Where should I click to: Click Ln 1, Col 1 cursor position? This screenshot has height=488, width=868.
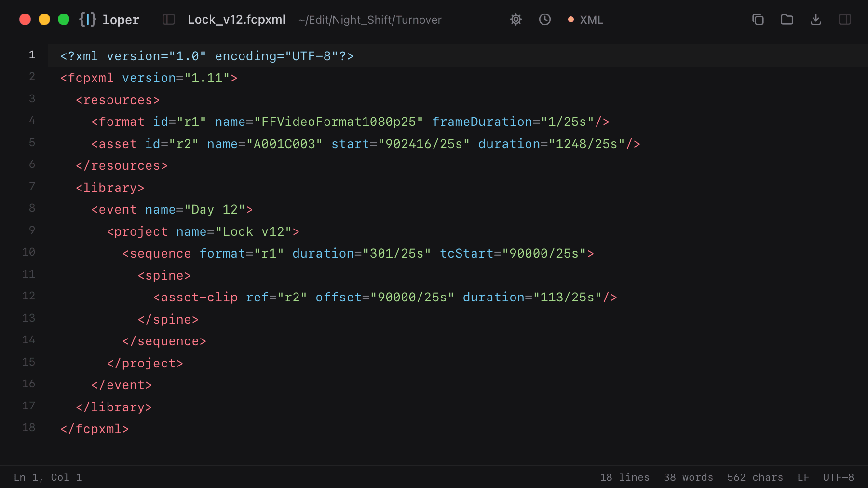(x=48, y=477)
